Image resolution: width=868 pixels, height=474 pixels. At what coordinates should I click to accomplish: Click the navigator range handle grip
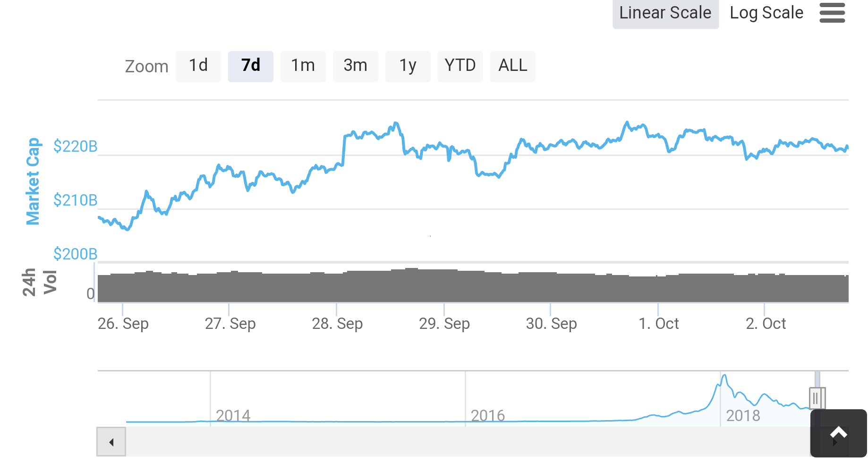(816, 398)
